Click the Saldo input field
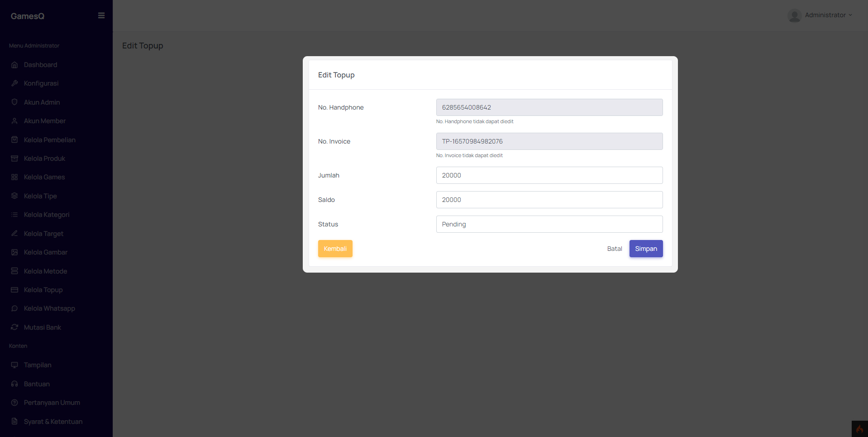Image resolution: width=868 pixels, height=437 pixels. (x=549, y=200)
